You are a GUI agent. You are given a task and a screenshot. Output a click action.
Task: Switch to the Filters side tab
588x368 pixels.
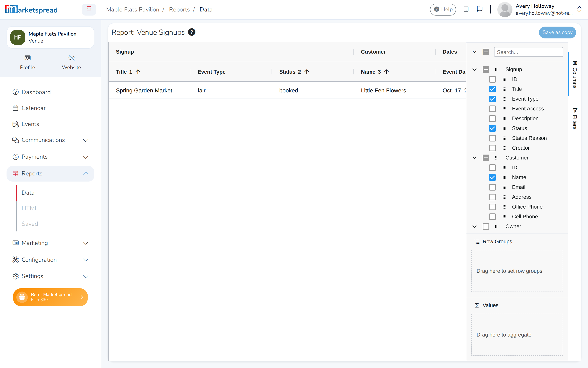click(x=575, y=119)
